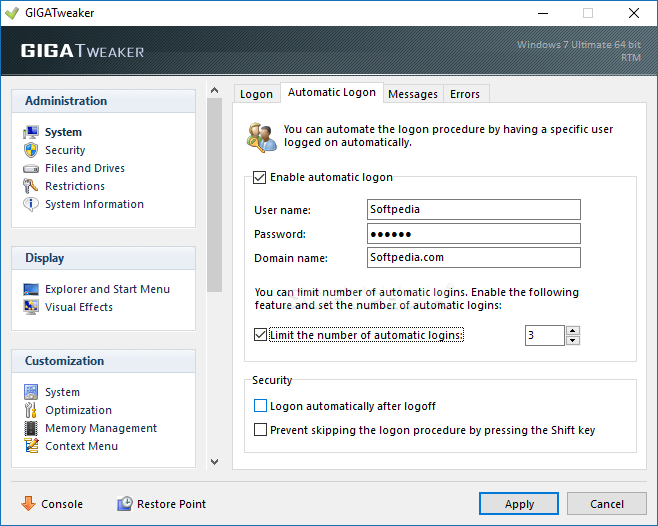Open the Messages tab

(x=413, y=94)
